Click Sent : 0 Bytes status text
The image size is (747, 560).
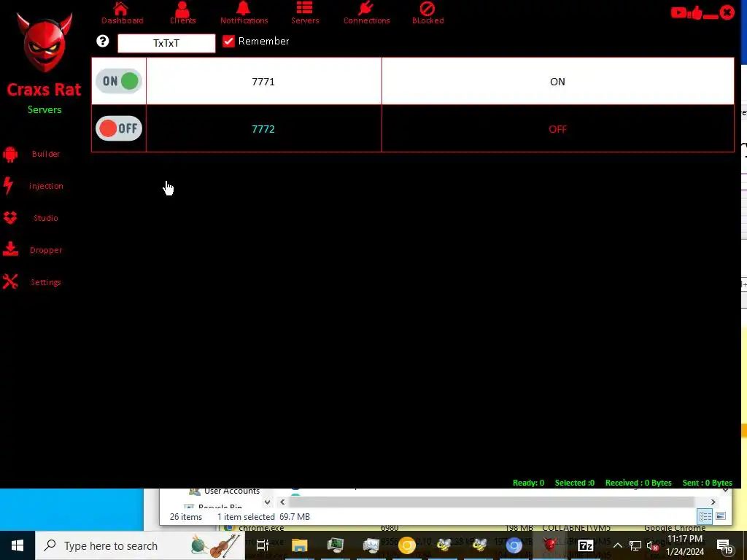(707, 483)
